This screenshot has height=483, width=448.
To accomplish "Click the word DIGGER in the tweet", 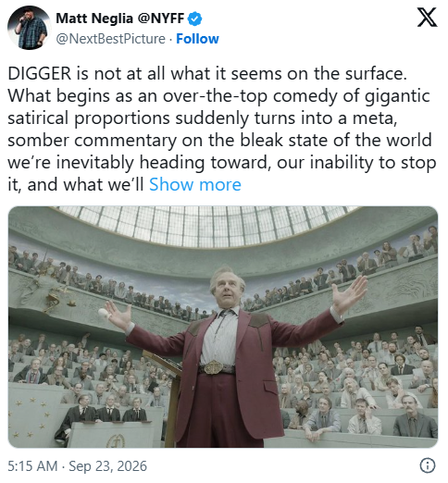I will 40,74.
